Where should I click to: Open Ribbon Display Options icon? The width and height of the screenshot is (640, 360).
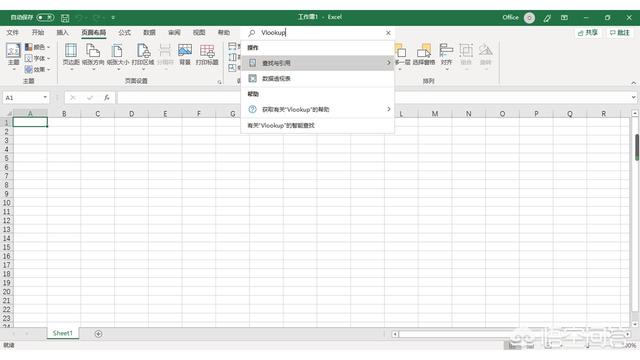(x=564, y=18)
